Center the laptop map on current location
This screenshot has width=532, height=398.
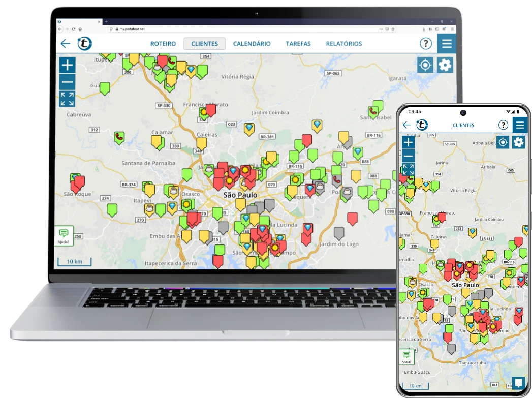pos(425,65)
